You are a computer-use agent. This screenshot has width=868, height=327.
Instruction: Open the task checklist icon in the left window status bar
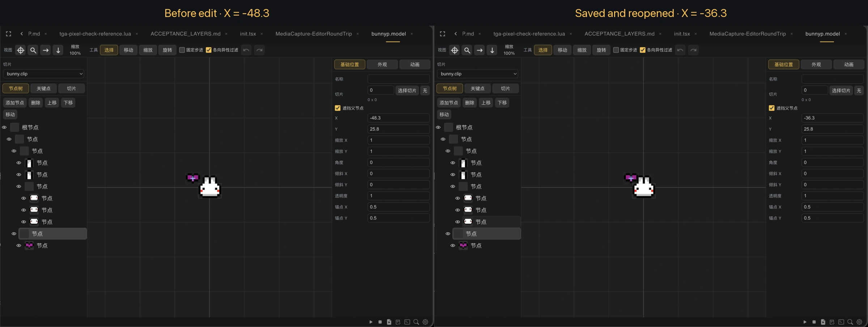click(x=398, y=322)
